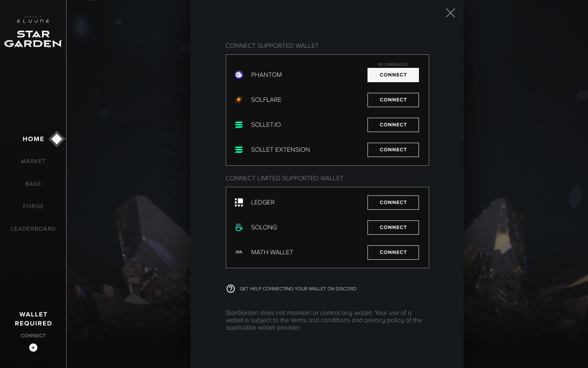The height and width of the screenshot is (368, 588).
Task: Click the Sollet.io green stripes icon
Action: coord(239,125)
